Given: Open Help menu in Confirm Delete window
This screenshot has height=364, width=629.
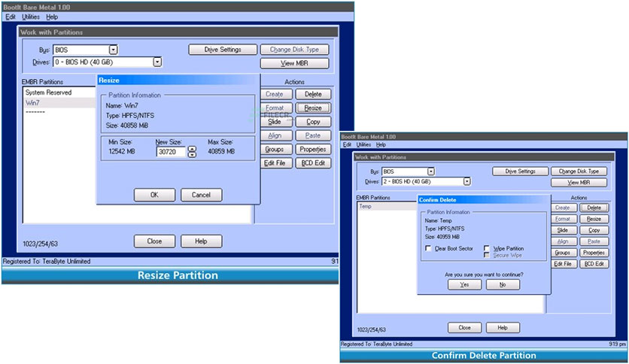Looking at the screenshot, I should click(x=381, y=144).
